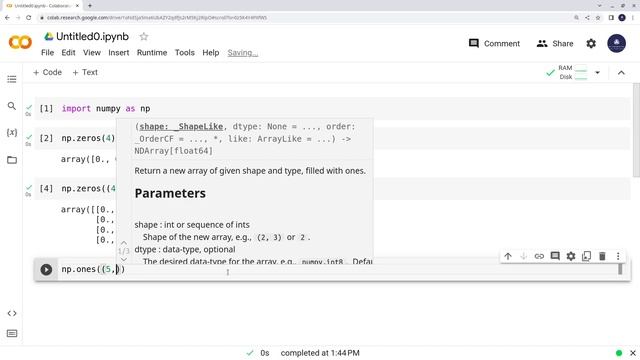Open a new browser tab
This screenshot has height=360, width=640.
point(90,6)
